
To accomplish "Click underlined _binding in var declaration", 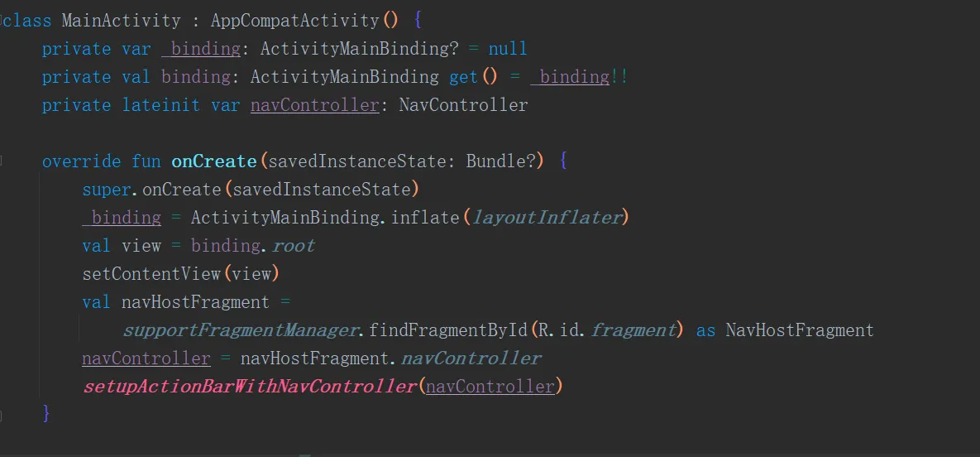I will [201, 49].
